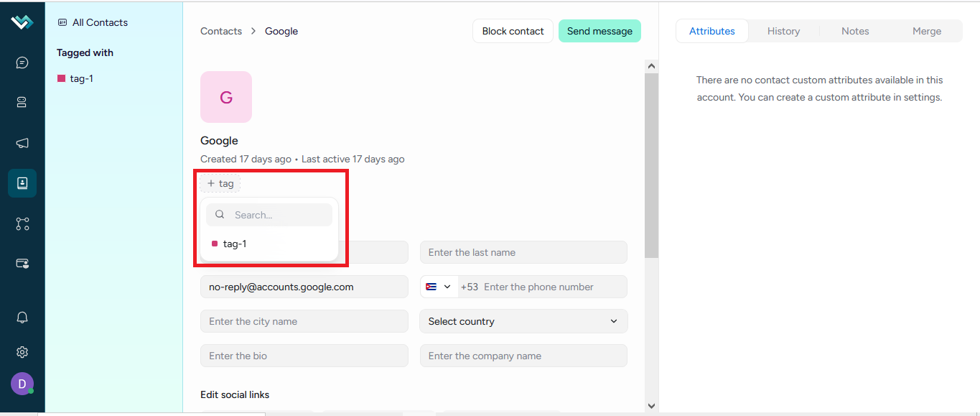Click the search magnifier icon in tag popup
This screenshot has height=416, width=980.
[x=220, y=215]
